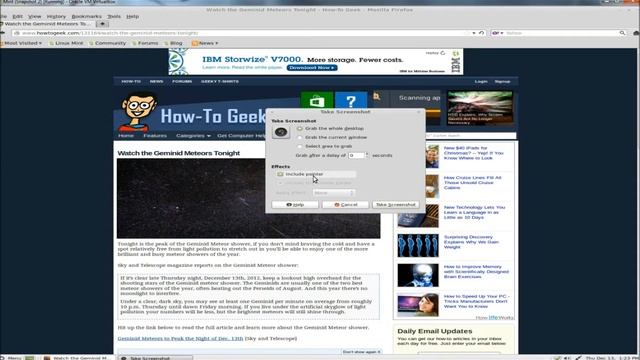The image size is (640, 360).
Task: Choose 'Select area to grab' radio option
Action: point(325,146)
